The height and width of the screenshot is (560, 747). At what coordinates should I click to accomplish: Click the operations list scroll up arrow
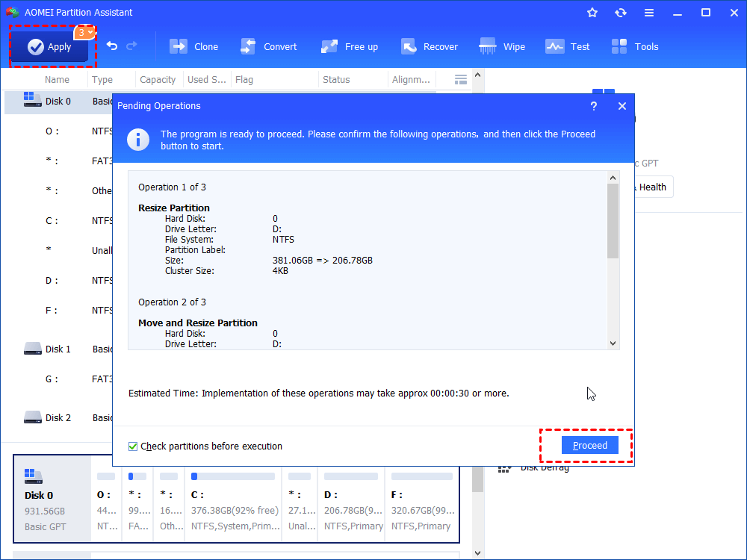[613, 178]
